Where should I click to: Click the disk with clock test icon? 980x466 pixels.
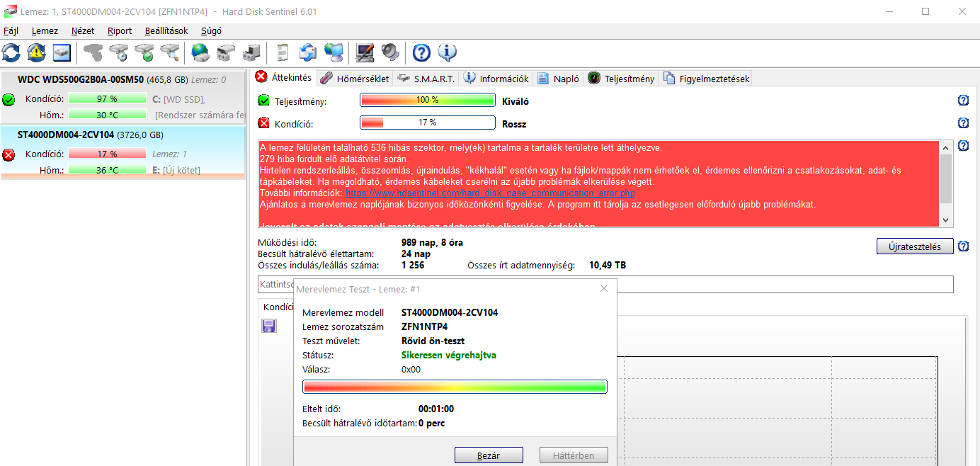119,52
